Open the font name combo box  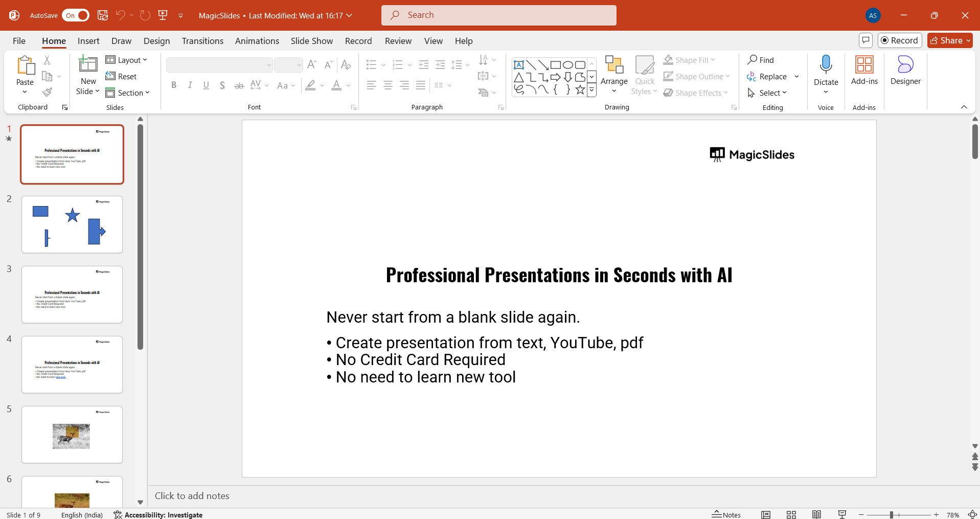point(219,65)
